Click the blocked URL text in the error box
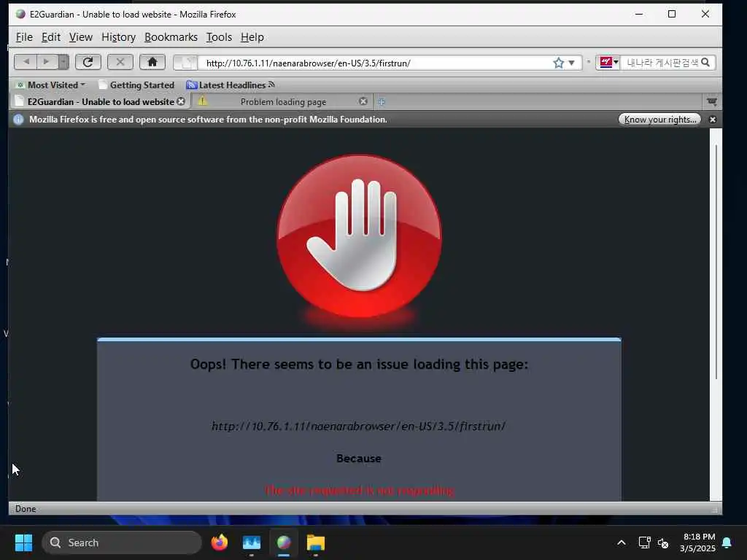 359,426
